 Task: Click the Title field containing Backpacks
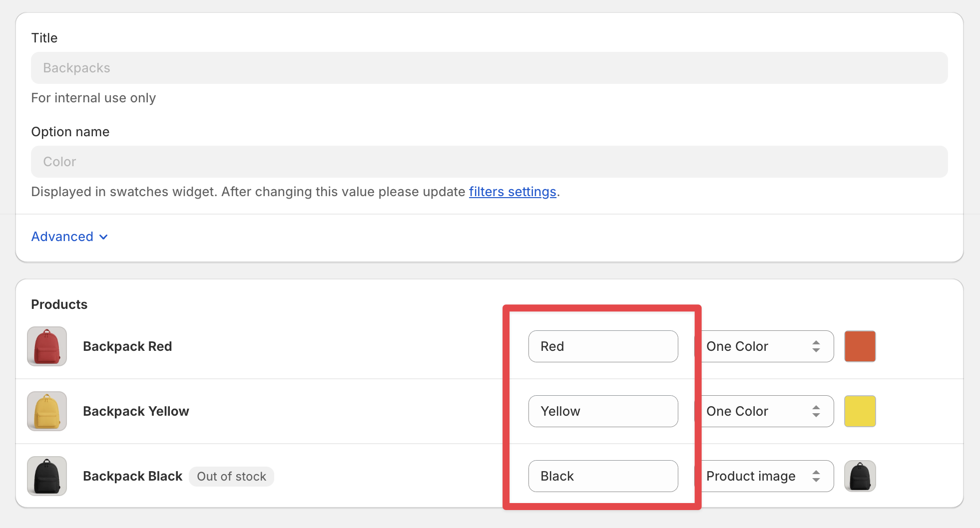(x=490, y=68)
